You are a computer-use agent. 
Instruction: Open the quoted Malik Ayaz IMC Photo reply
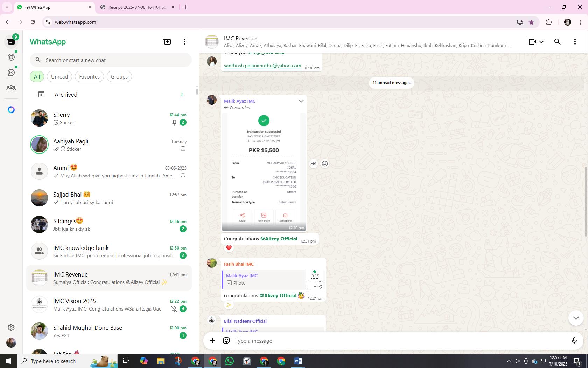(x=273, y=279)
